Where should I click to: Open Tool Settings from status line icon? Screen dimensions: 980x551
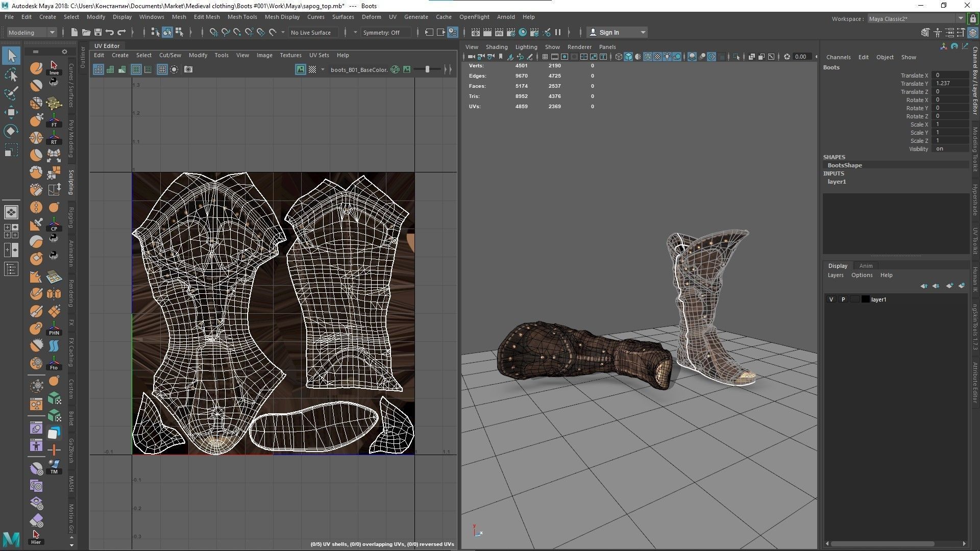click(961, 32)
